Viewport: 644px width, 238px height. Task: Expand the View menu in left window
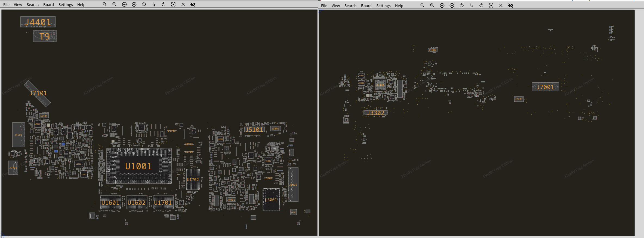[x=18, y=5]
